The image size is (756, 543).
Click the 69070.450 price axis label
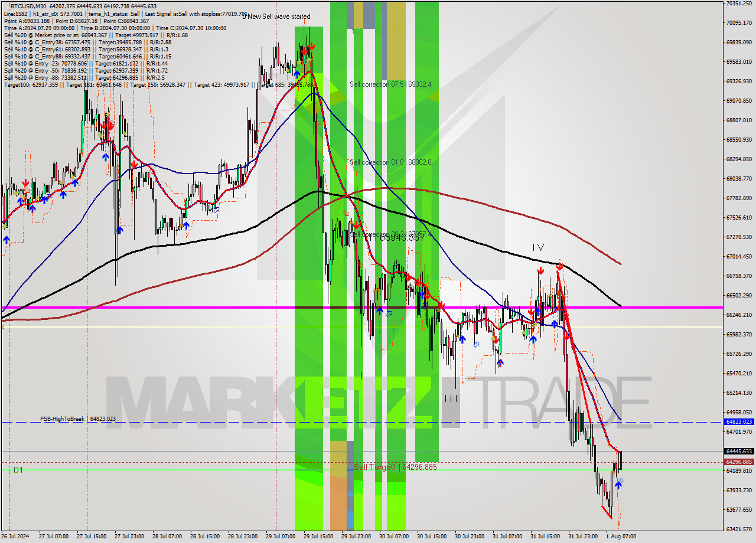pyautogui.click(x=739, y=100)
